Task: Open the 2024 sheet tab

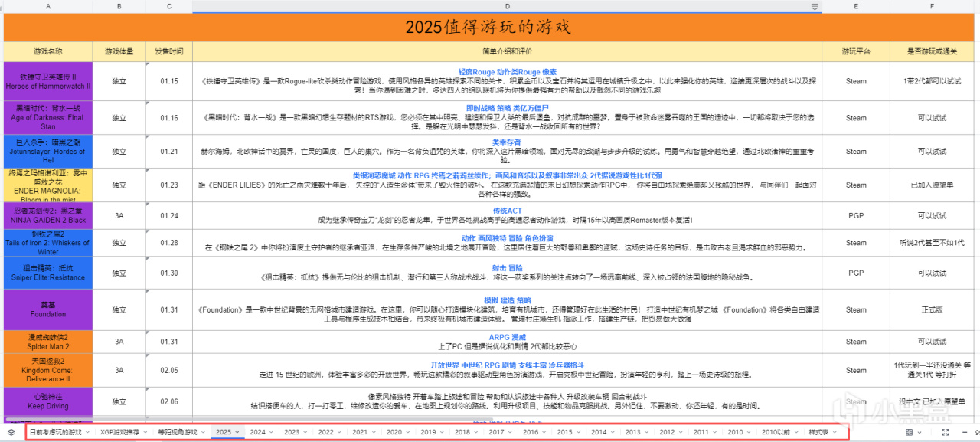Action: click(257, 432)
